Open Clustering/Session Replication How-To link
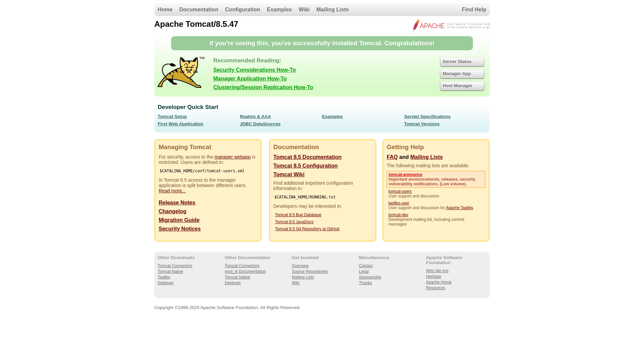Viewport: 644px width, 362px height. [263, 87]
